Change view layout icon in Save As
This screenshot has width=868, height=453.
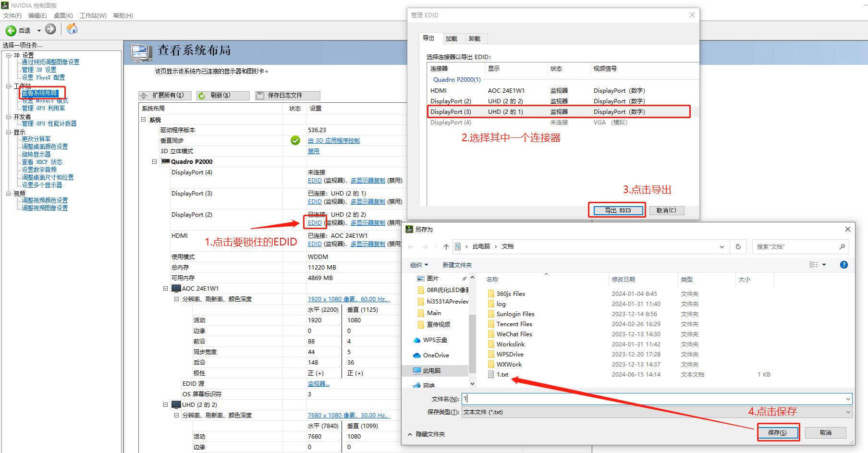(814, 265)
